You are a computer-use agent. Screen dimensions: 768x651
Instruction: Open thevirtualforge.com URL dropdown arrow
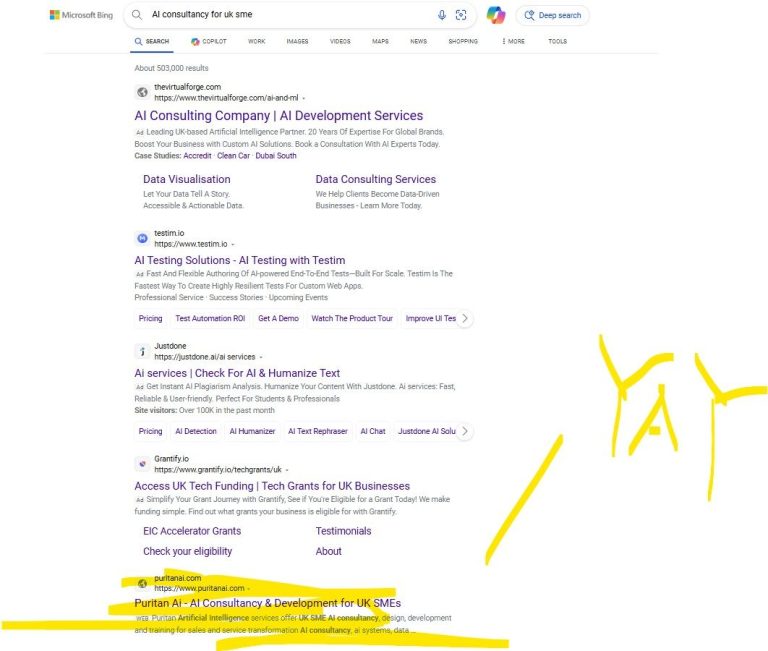[304, 98]
